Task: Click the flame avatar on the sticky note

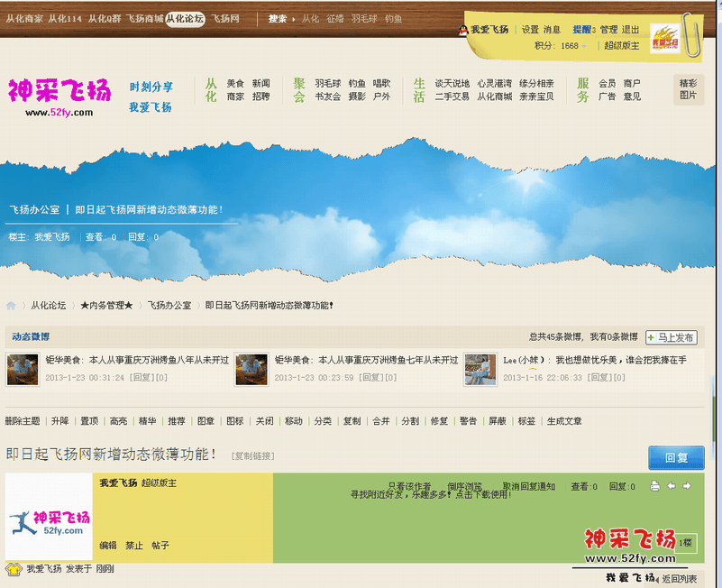Action: click(x=665, y=39)
